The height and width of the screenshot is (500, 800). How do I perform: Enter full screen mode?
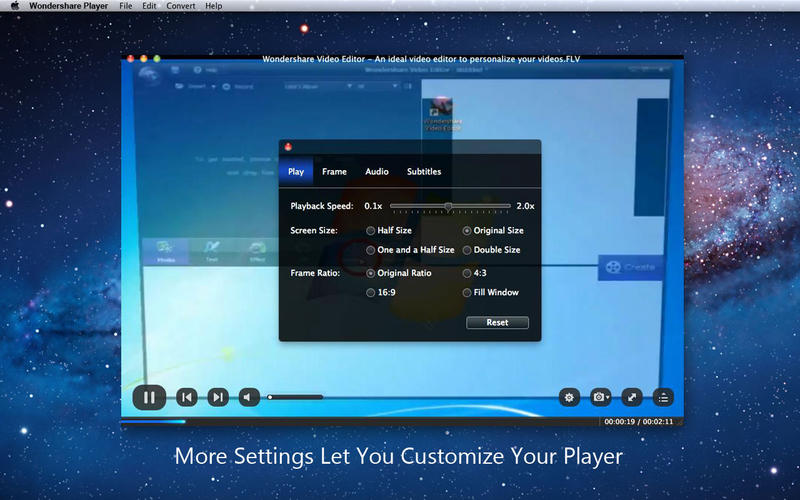click(x=631, y=397)
